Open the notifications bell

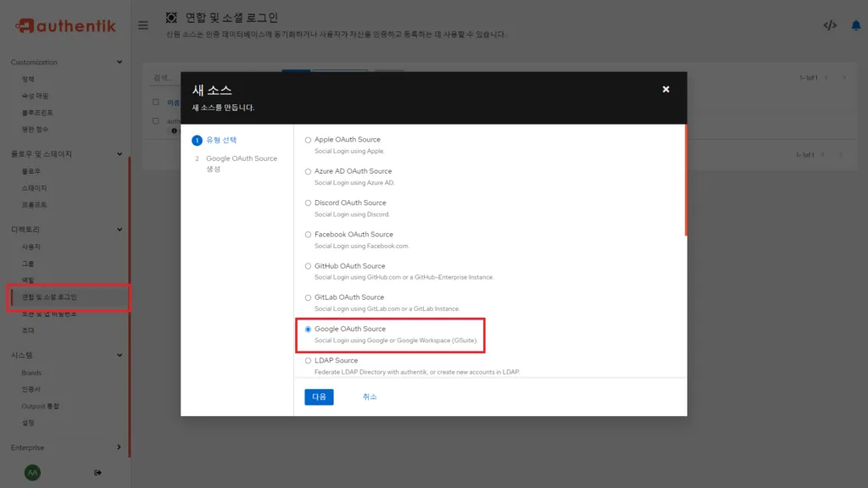click(855, 25)
